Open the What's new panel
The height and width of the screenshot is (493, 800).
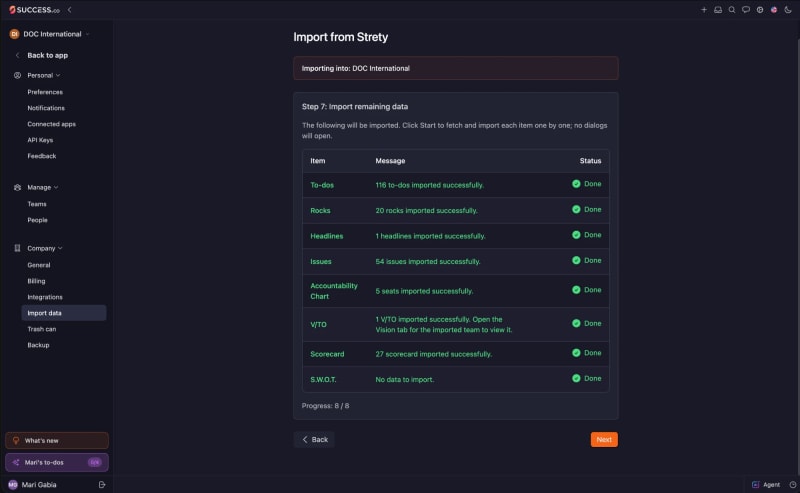[57, 440]
